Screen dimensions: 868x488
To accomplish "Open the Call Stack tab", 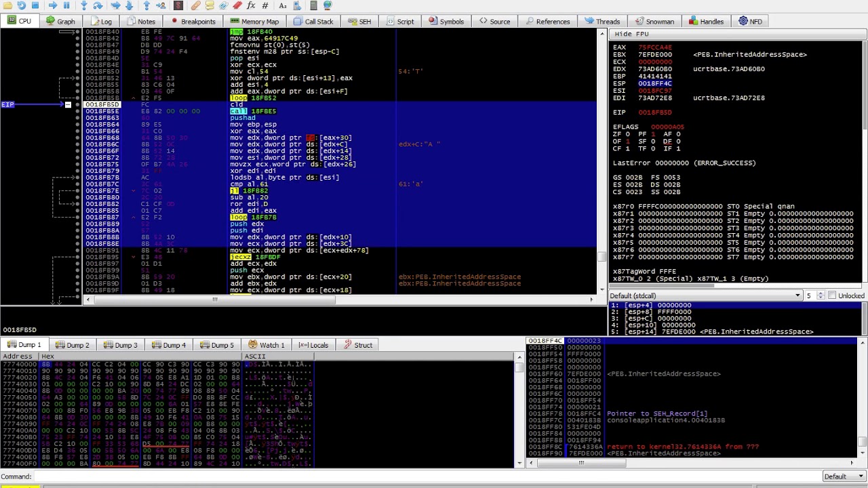I will click(x=313, y=21).
